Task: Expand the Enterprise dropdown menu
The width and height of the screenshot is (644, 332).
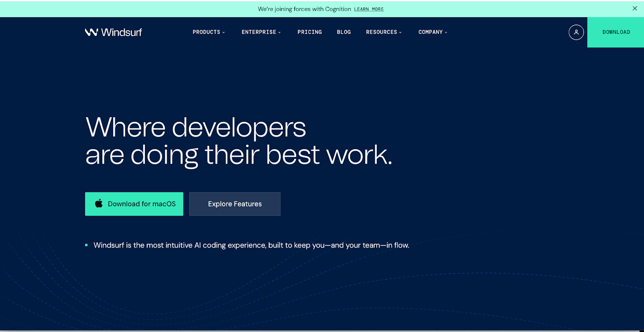Action: coord(261,32)
